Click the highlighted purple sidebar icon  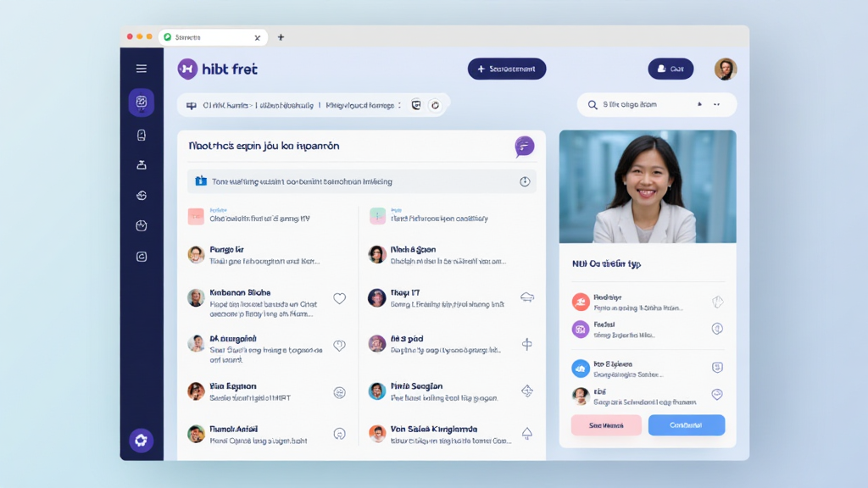point(141,103)
